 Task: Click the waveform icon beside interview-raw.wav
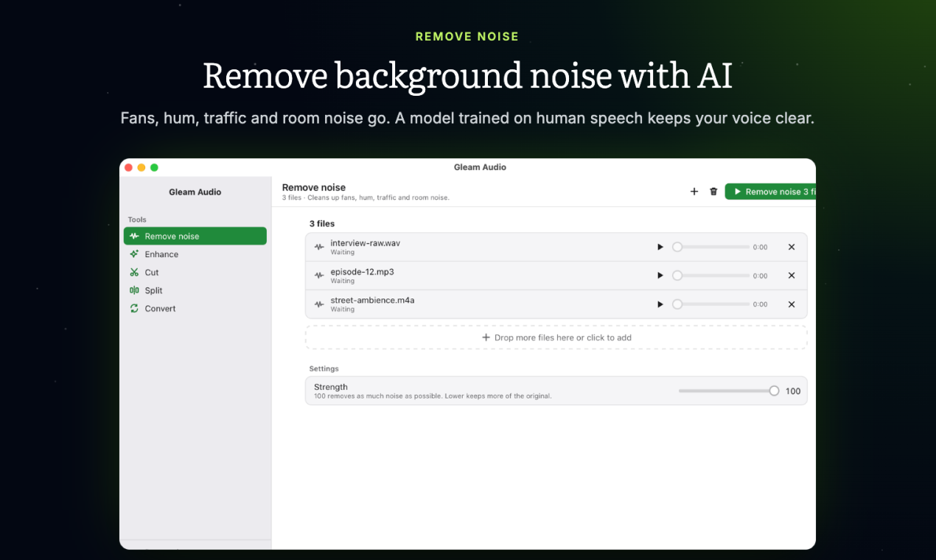point(319,247)
